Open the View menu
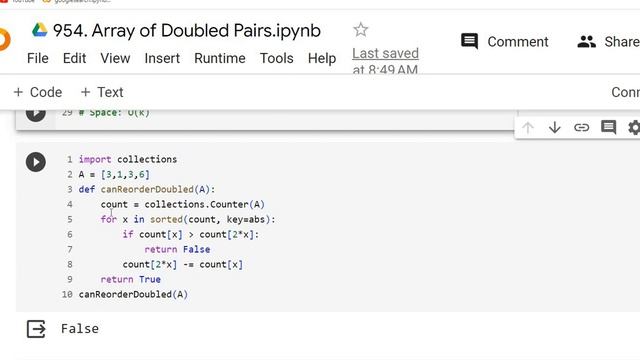640x360 pixels. tap(115, 58)
